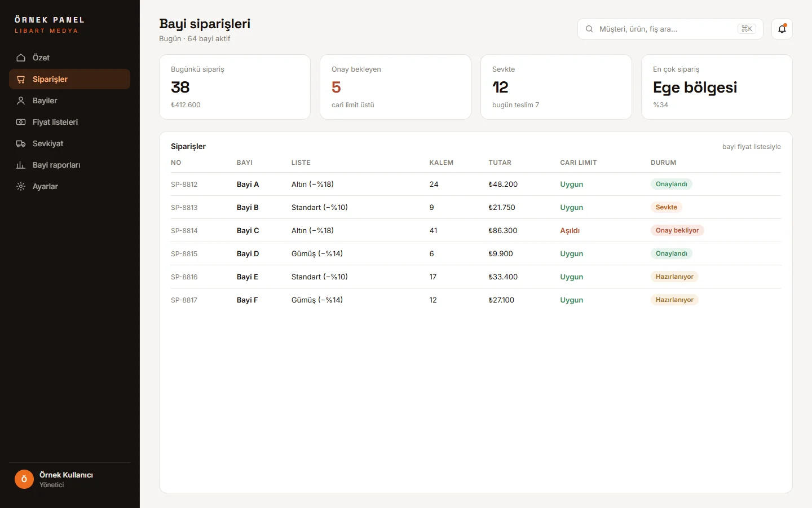Viewport: 812px width, 508px height.
Task: Click the Sevkte status badge on SP-8813
Action: [667, 207]
